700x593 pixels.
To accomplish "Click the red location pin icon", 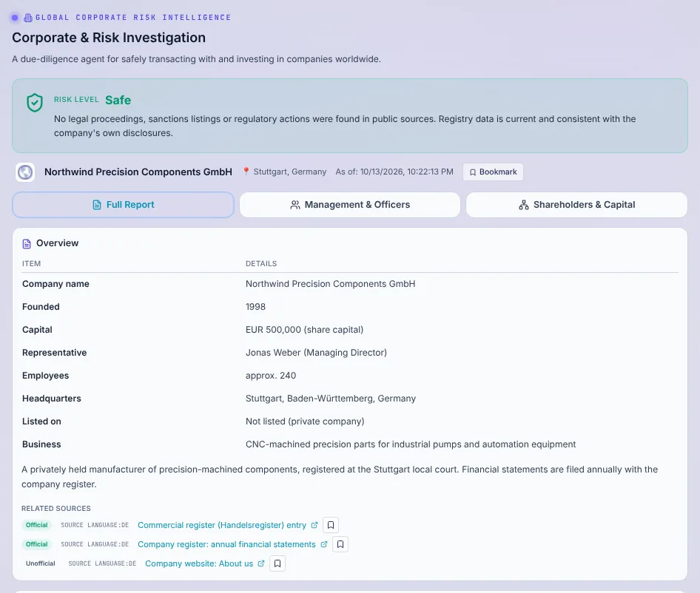I will pyautogui.click(x=246, y=172).
